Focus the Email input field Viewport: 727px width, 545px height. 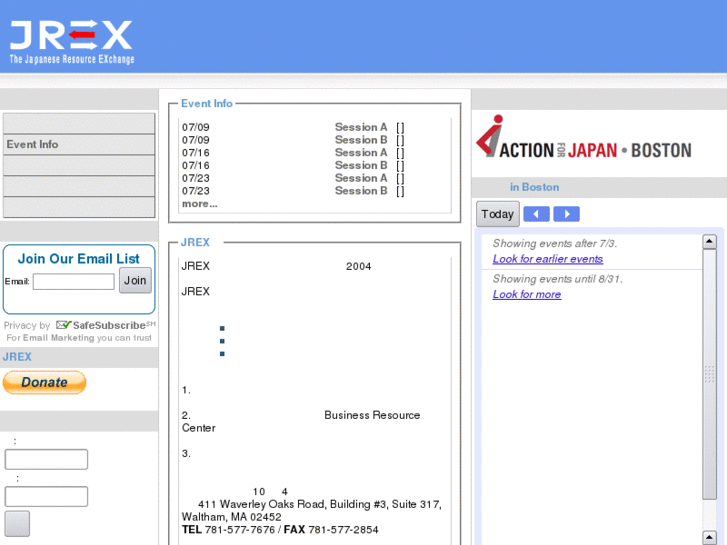pyautogui.click(x=74, y=282)
